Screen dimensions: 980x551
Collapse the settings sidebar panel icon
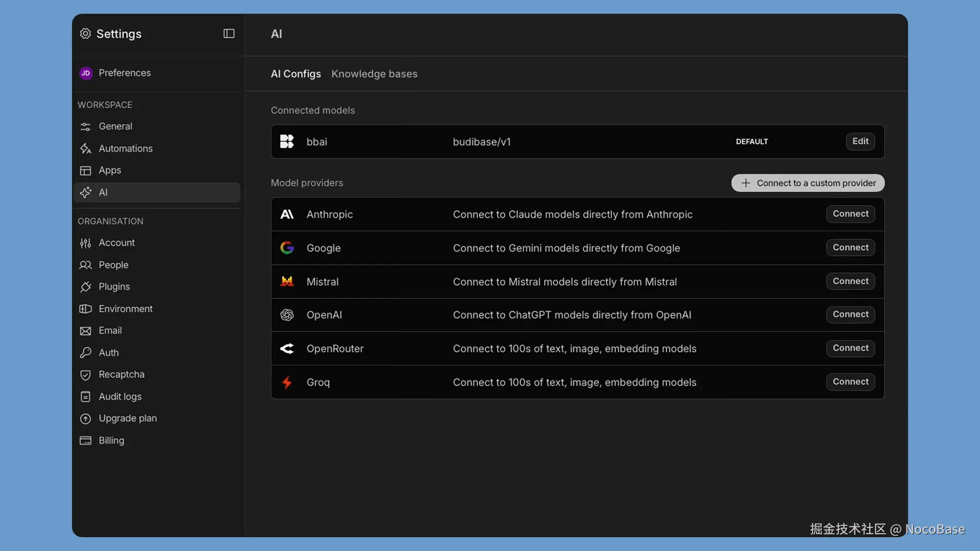(x=229, y=34)
